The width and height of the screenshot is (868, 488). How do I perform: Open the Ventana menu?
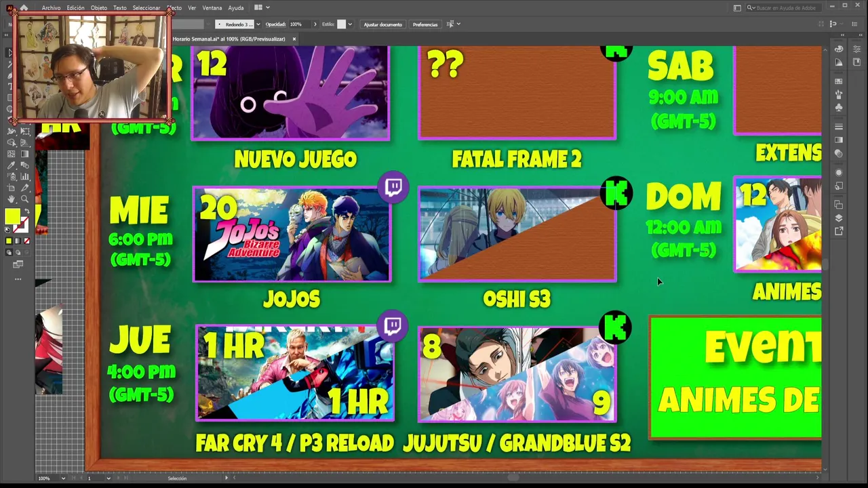pos(212,7)
